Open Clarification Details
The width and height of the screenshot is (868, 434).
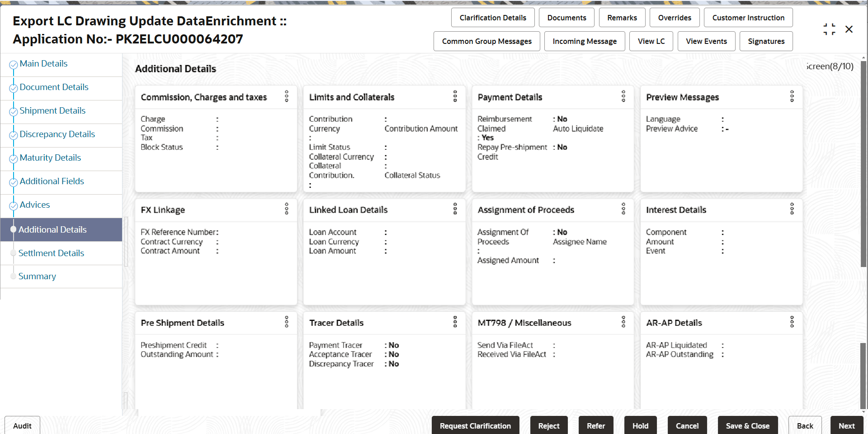pyautogui.click(x=493, y=18)
